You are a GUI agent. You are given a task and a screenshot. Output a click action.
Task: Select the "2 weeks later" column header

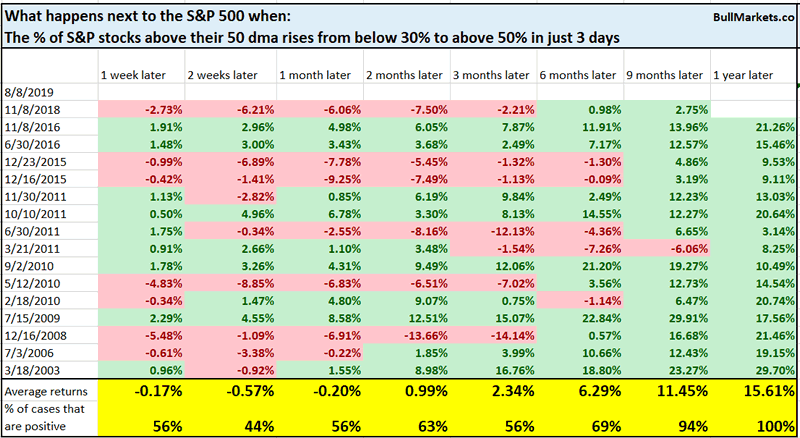click(216, 76)
